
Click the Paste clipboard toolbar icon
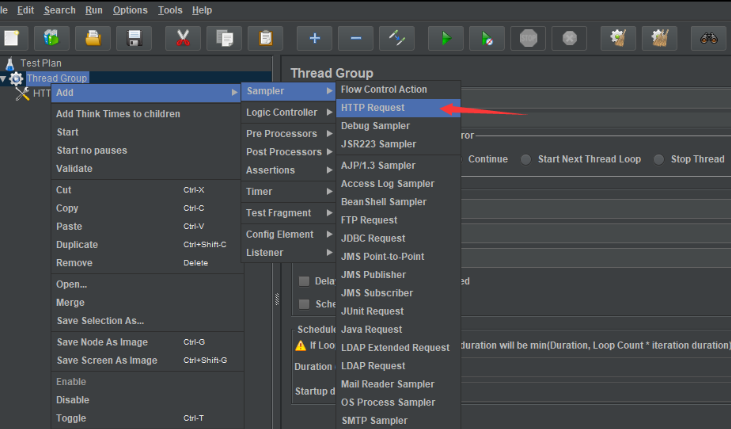(x=265, y=38)
